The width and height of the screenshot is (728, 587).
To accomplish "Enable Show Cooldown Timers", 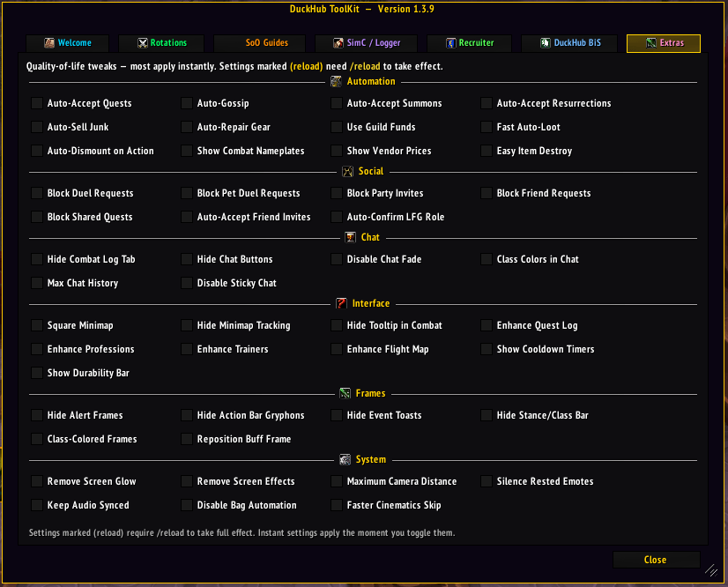I will [487, 349].
